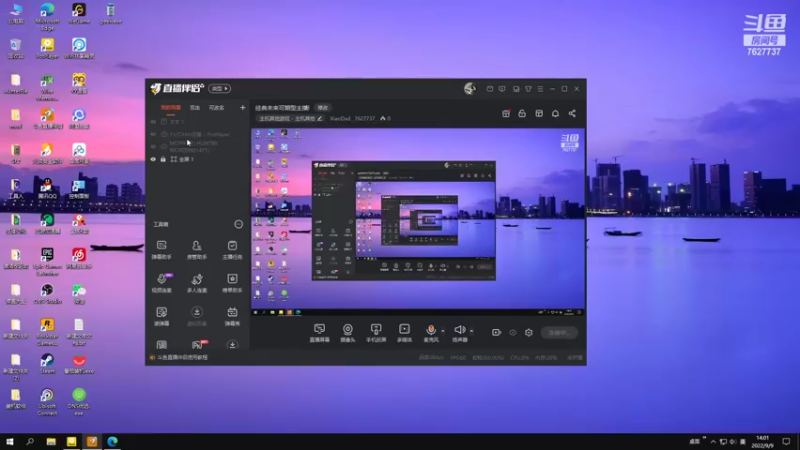Open the mode pill beside the app logo
This screenshot has width=800, height=450.
pyautogui.click(x=220, y=89)
